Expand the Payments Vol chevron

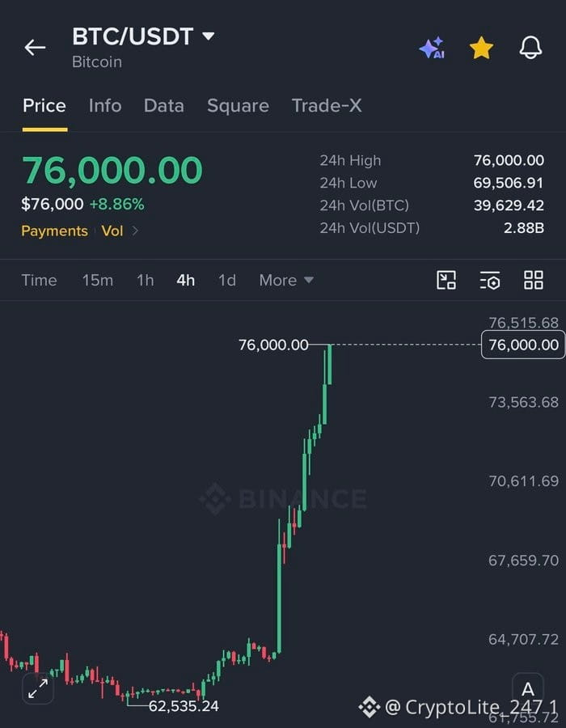coord(135,231)
